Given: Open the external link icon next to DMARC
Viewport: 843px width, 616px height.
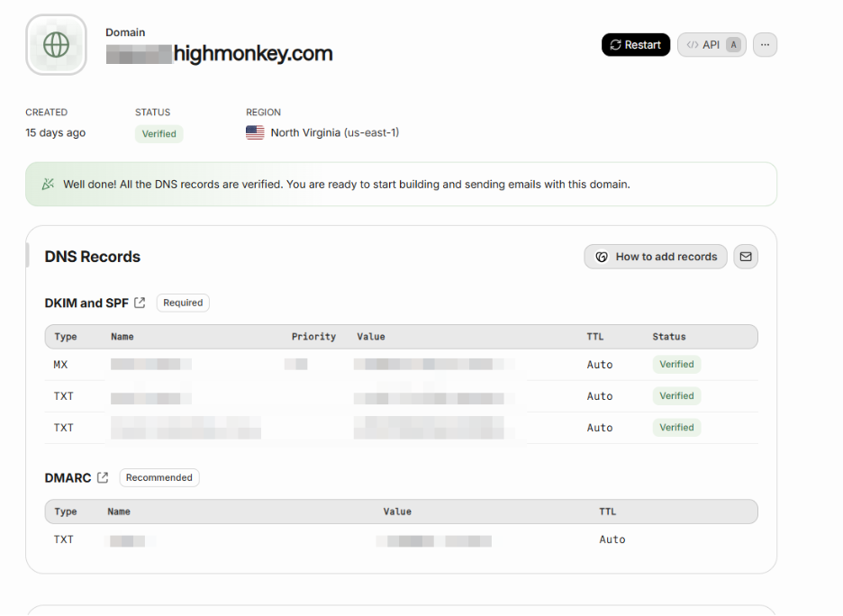Looking at the screenshot, I should click(x=101, y=476).
